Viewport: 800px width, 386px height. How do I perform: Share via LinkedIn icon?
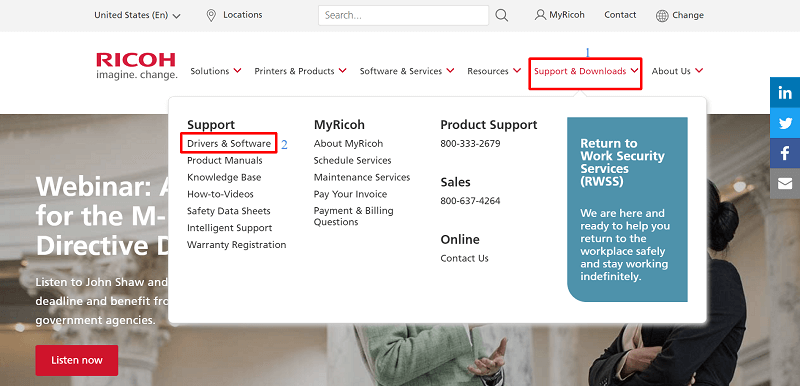pos(785,92)
